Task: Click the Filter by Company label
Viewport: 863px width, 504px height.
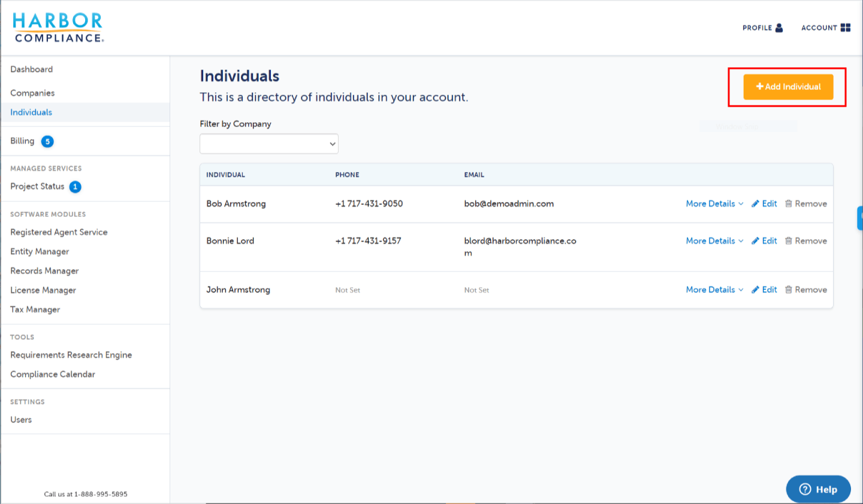Action: click(x=236, y=124)
